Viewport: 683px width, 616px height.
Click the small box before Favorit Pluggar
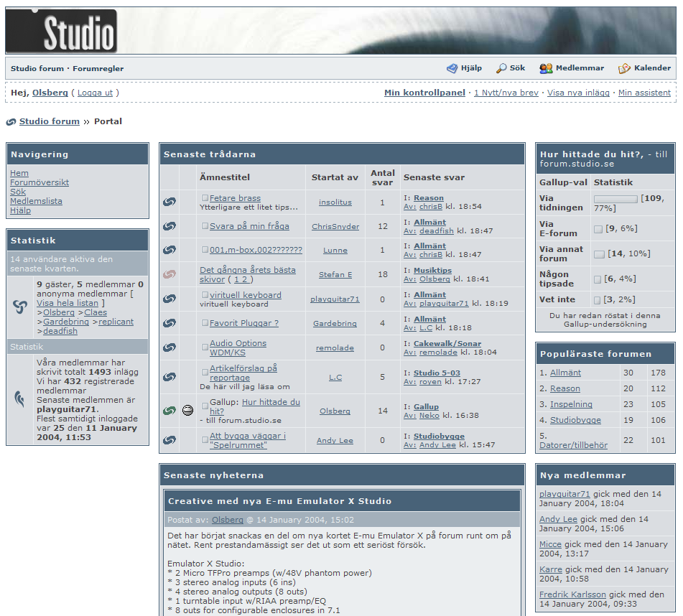click(205, 323)
